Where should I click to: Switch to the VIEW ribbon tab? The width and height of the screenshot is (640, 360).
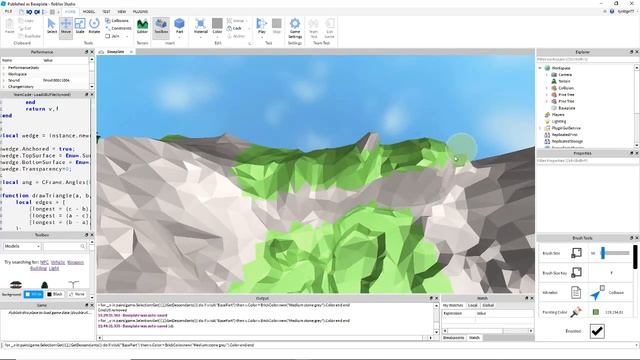click(122, 11)
